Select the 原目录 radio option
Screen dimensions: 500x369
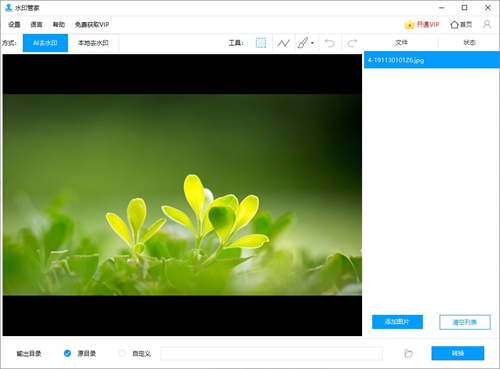coord(67,353)
